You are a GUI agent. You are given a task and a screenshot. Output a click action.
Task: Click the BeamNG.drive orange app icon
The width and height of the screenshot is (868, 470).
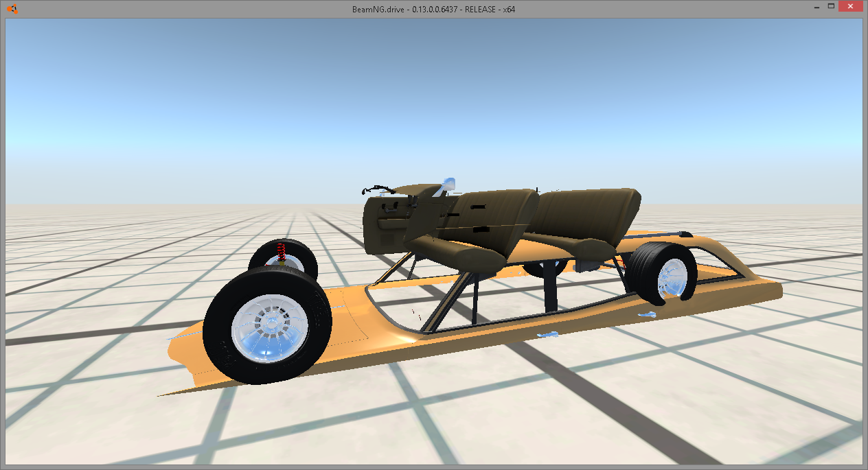(x=12, y=9)
